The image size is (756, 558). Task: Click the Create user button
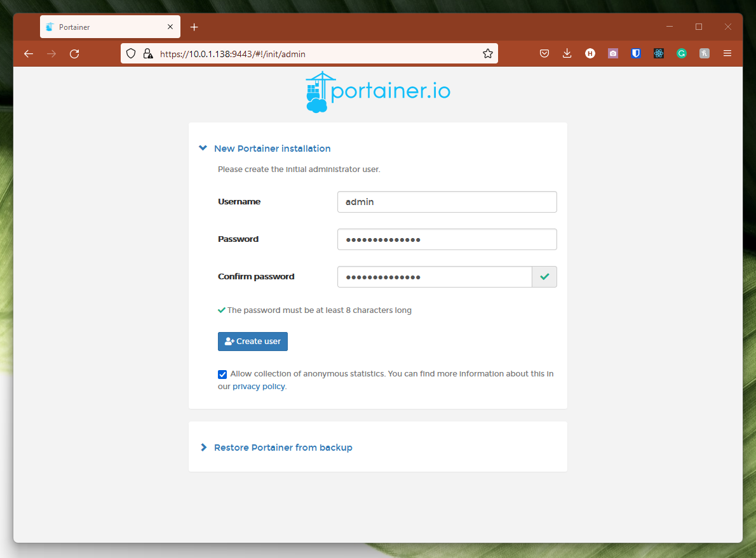(x=253, y=342)
